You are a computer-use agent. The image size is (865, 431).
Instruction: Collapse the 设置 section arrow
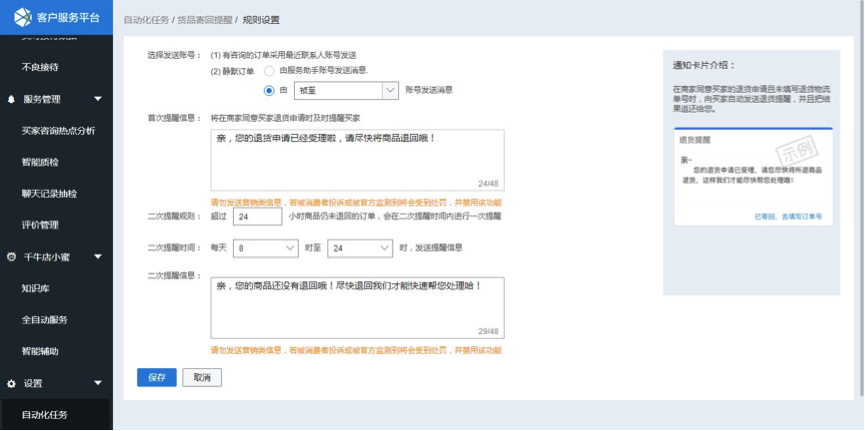(x=98, y=383)
